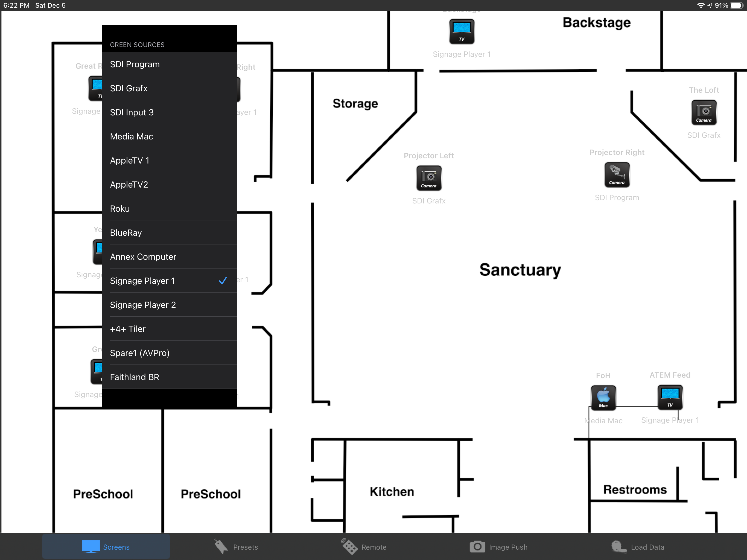Select the checked Signage Player 1 row
This screenshot has width=747, height=560.
pyautogui.click(x=170, y=281)
